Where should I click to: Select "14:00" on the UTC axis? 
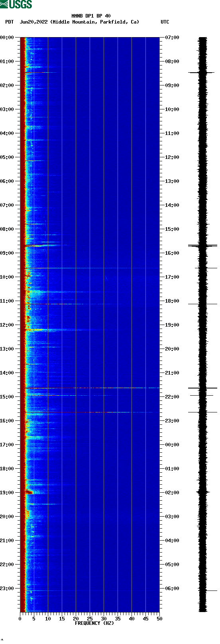pos(172,205)
